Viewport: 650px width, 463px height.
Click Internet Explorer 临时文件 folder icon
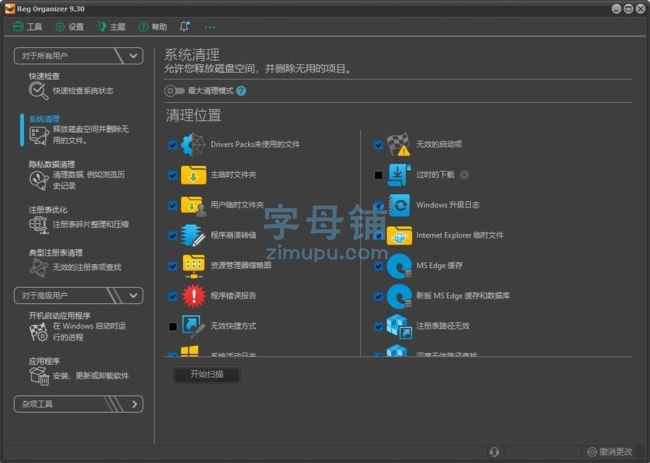point(399,235)
